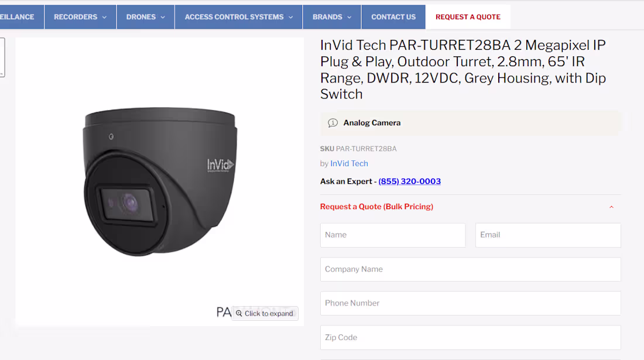This screenshot has width=644, height=360.
Task: Expand the Recorders chevron arrow
Action: coord(104,17)
